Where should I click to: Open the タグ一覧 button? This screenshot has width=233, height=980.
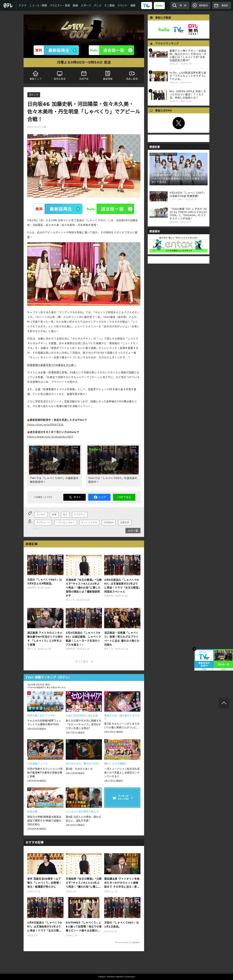tap(133, 531)
